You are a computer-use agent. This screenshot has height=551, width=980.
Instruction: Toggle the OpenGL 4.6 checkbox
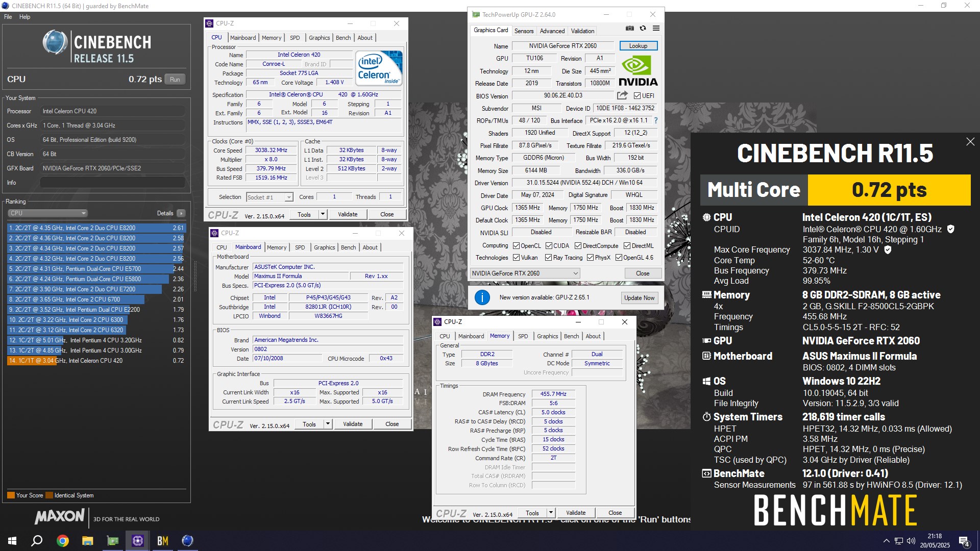(x=619, y=258)
